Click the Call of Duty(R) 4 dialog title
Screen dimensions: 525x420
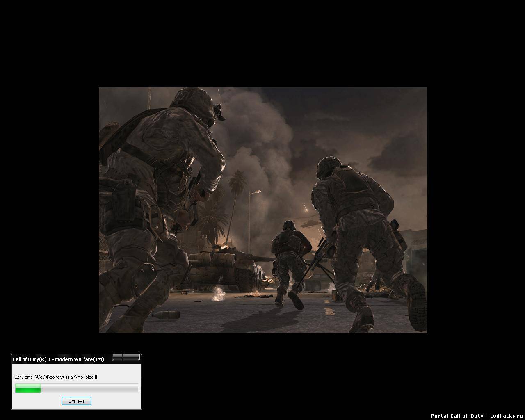[58, 359]
